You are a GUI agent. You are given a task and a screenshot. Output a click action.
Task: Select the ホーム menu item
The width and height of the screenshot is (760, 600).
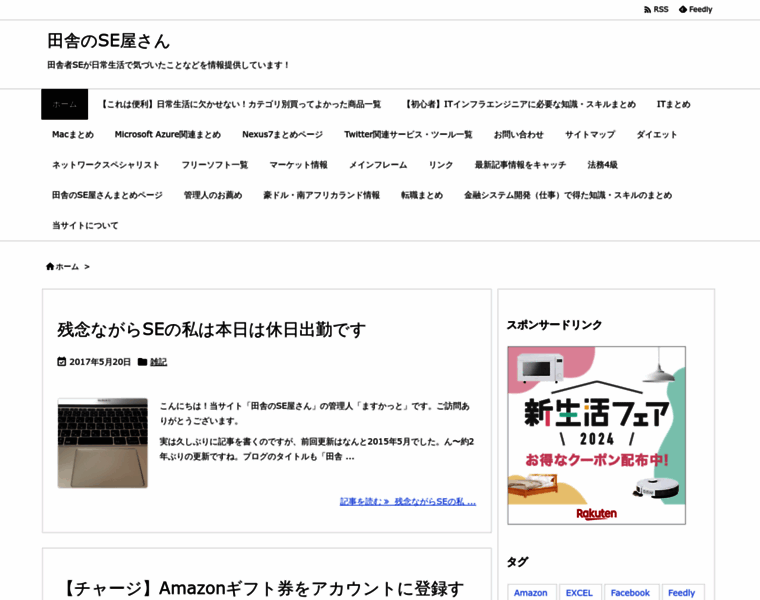(x=64, y=104)
